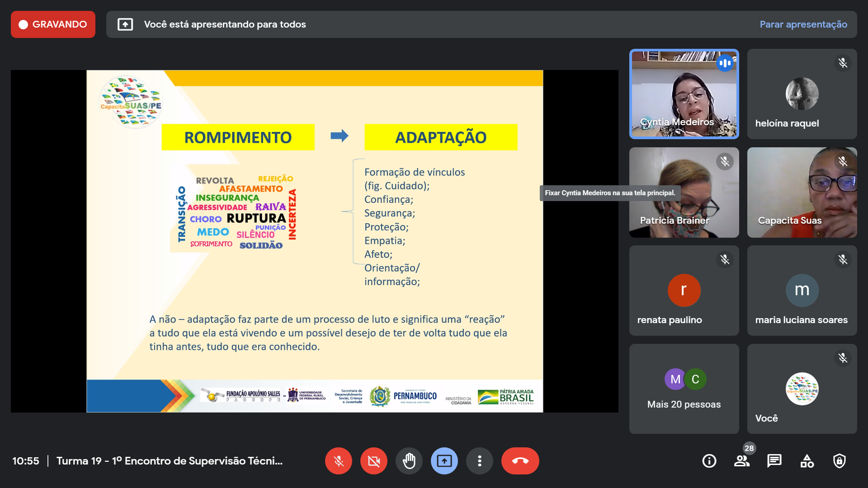The width and height of the screenshot is (868, 488).
Task: Click heloína raquel participant tile
Action: [802, 94]
